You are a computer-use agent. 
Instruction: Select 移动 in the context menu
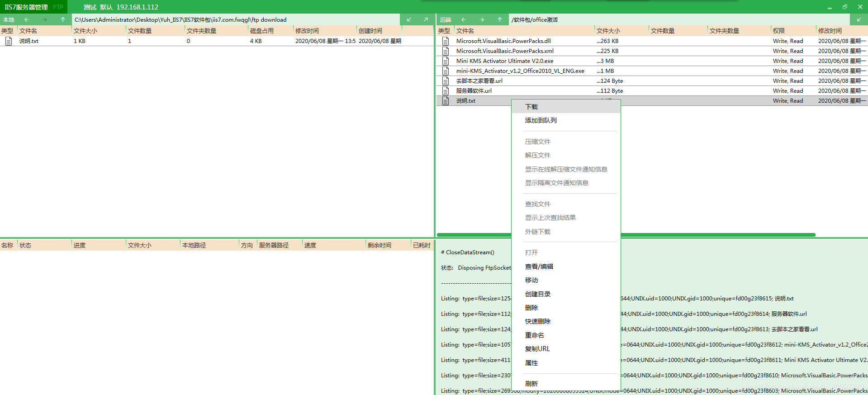point(566,280)
